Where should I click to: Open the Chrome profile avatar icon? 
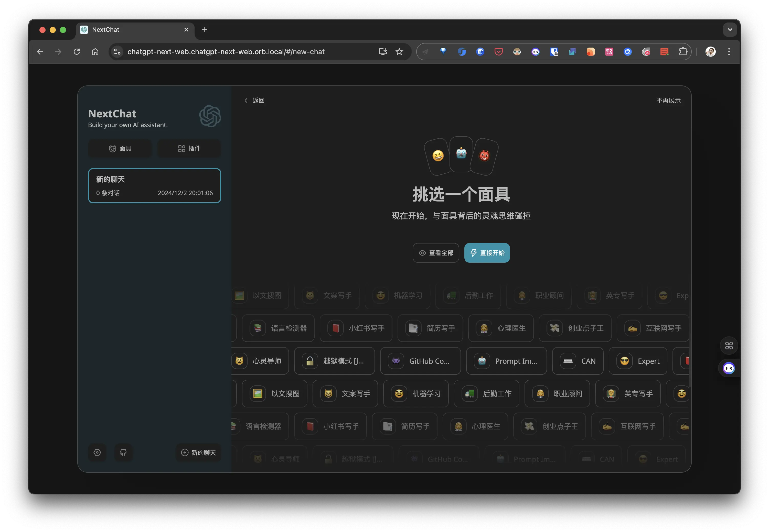coord(710,51)
